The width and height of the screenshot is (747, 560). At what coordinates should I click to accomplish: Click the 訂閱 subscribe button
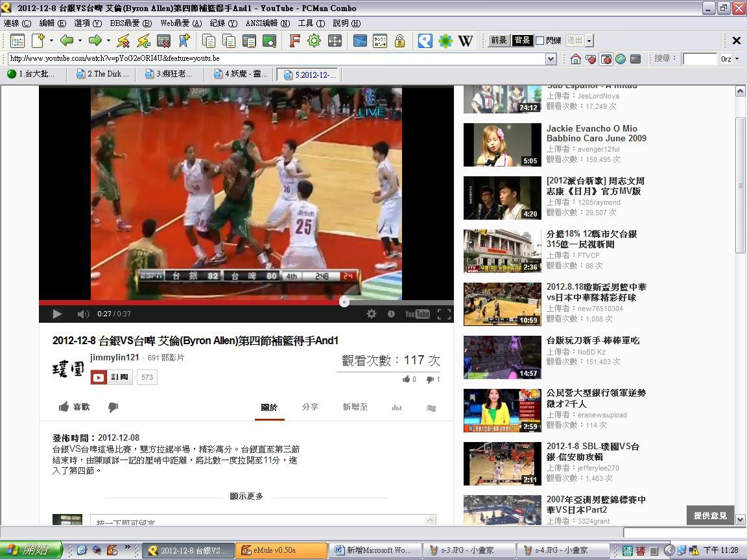point(112,377)
